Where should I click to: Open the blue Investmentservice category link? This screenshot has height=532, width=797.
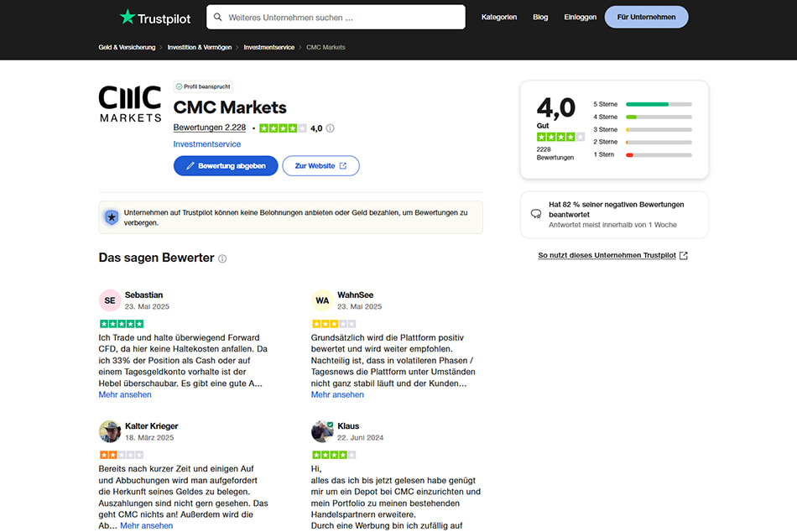207,144
